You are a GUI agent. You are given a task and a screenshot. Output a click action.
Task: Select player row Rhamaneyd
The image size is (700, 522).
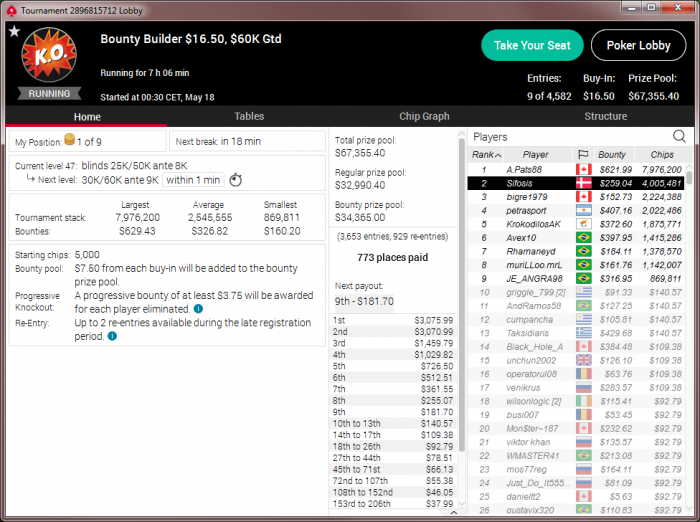pyautogui.click(x=575, y=251)
